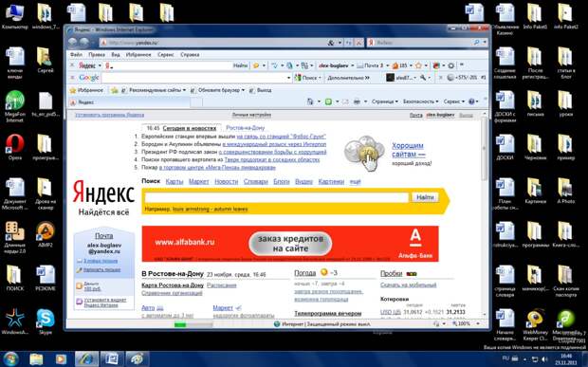588x367 pixels.
Task: Switch to the Ростов-на-Дону news tab
Action: click(x=246, y=128)
